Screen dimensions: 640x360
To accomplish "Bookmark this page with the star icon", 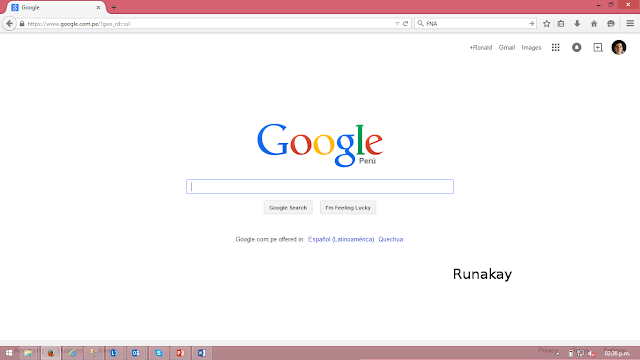I will pos(547,24).
